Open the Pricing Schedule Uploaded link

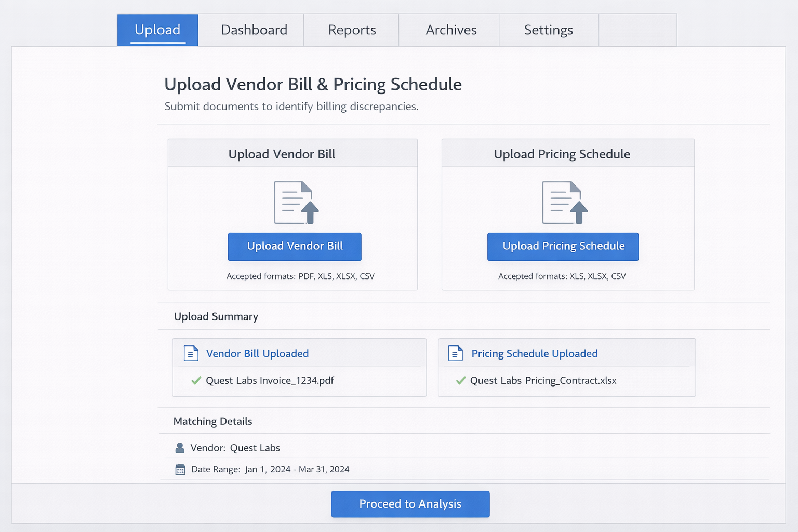(x=534, y=353)
